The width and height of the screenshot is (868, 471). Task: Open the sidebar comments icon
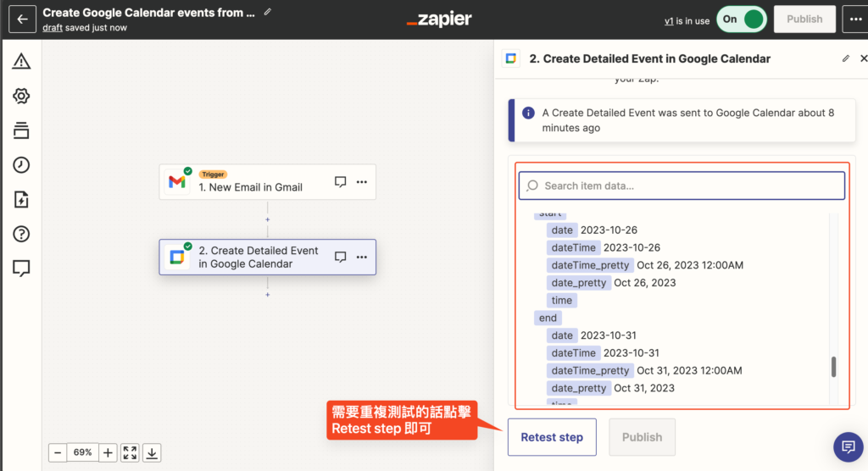pos(21,269)
